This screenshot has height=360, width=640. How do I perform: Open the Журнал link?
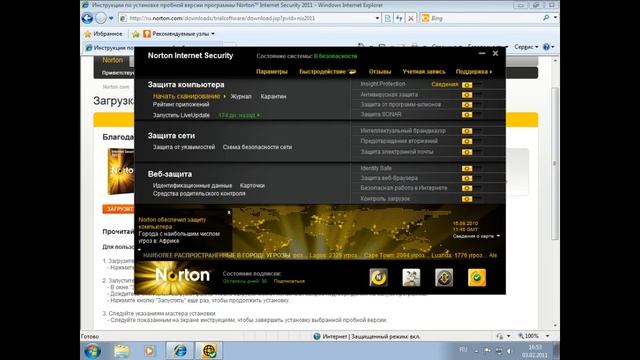[x=241, y=97]
